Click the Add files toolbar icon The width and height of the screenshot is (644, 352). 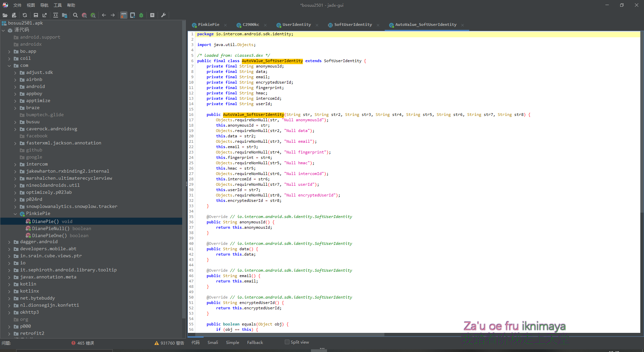(14, 15)
